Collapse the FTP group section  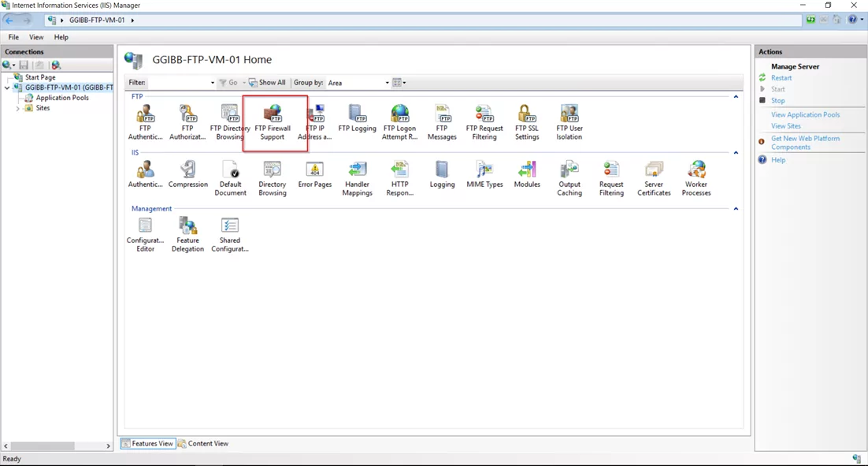[x=736, y=97]
